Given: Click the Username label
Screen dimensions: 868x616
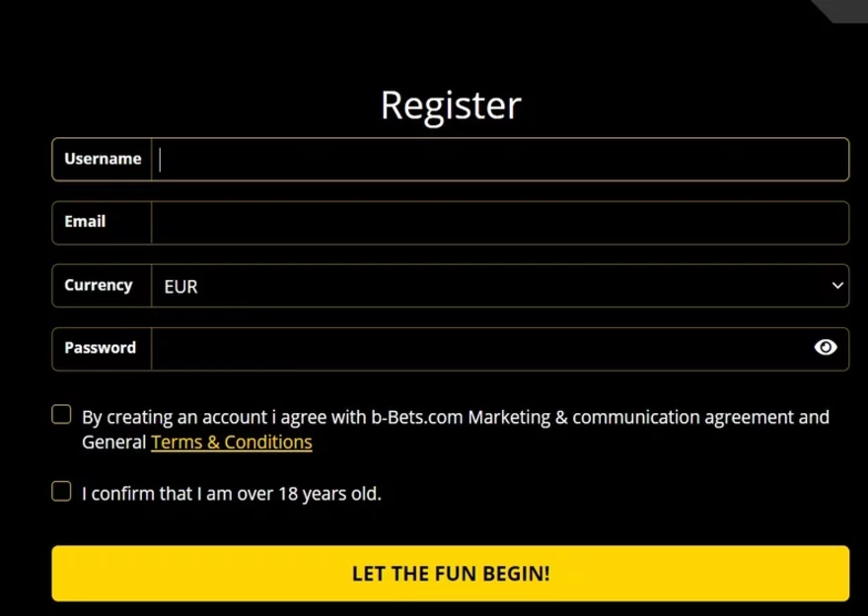Looking at the screenshot, I should pyautogui.click(x=103, y=159).
